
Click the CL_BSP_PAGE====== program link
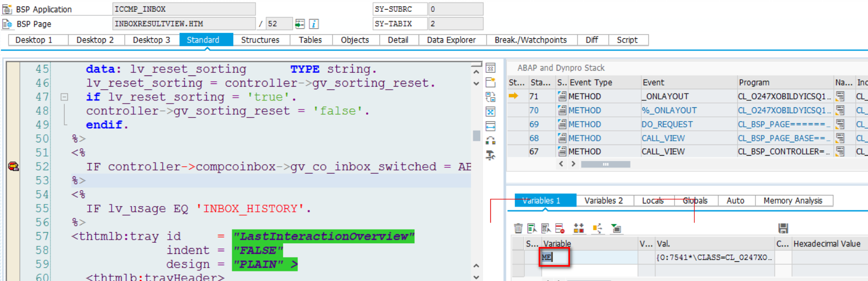(784, 124)
